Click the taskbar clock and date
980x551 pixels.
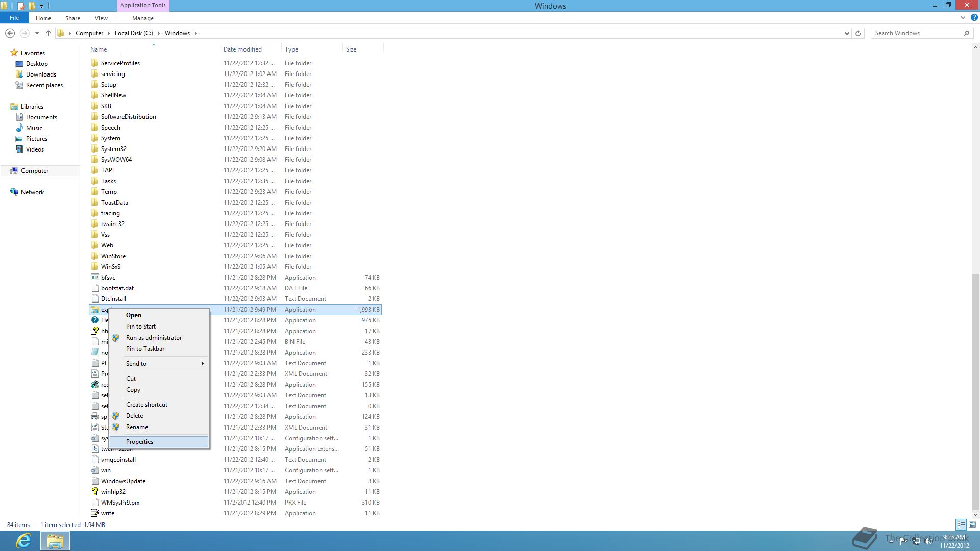[954, 541]
